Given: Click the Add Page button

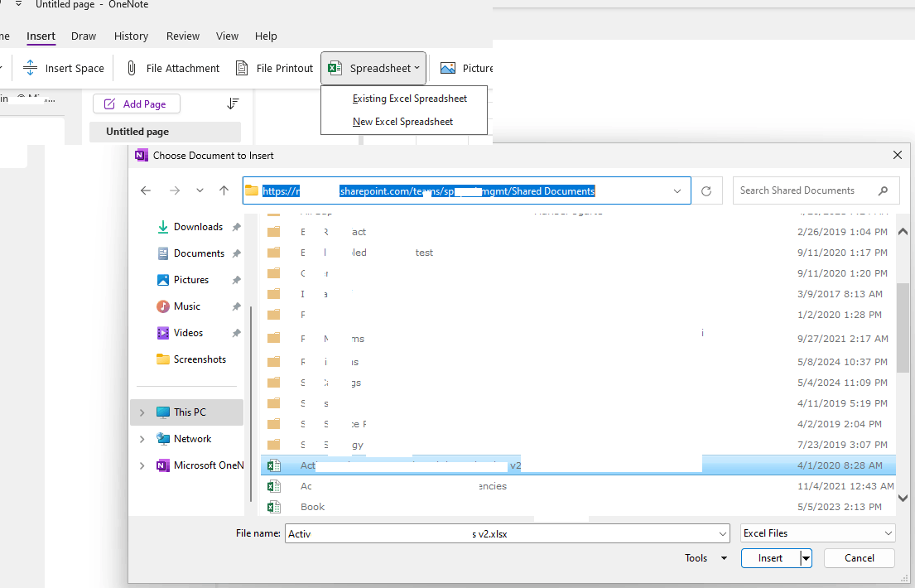Looking at the screenshot, I should tap(137, 104).
